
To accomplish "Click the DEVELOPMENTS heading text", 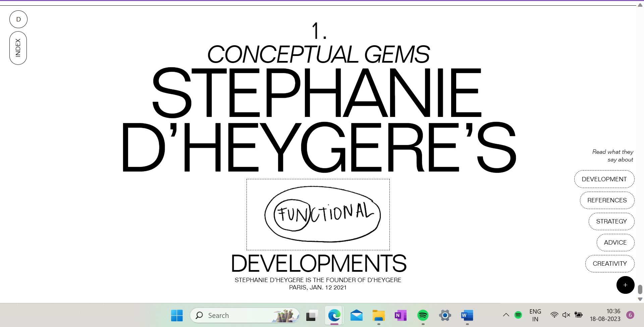I will (318, 263).
